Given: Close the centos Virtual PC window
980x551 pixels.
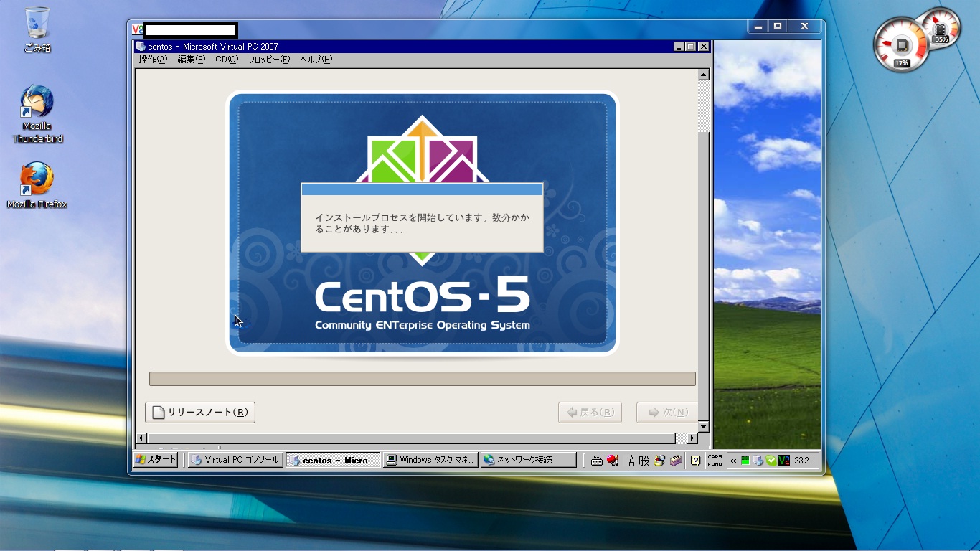Looking at the screenshot, I should coord(704,47).
